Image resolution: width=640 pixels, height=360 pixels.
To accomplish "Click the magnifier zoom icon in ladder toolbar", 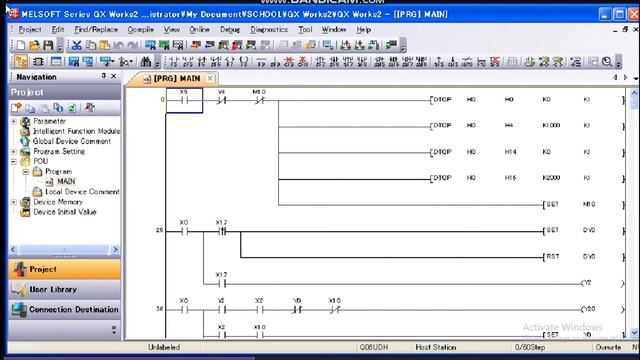I will 607,62.
